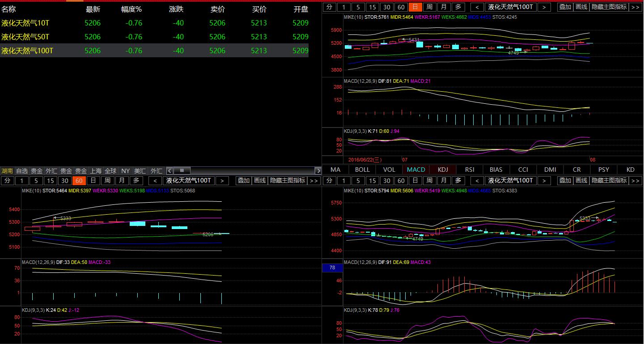Select 分 time-share view in bottom-left chart
The width and height of the screenshot is (644, 344).
(7, 180)
